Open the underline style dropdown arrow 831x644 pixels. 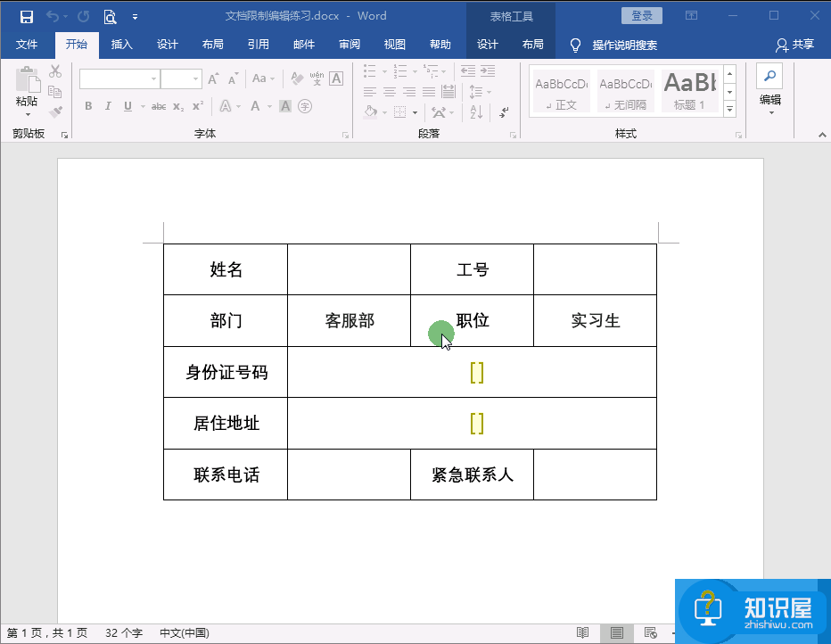pyautogui.click(x=143, y=106)
